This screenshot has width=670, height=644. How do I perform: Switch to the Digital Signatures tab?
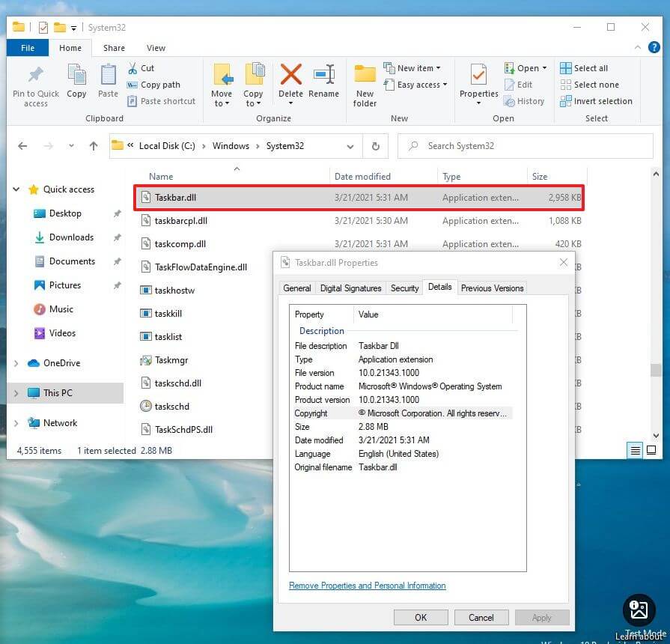[350, 288]
